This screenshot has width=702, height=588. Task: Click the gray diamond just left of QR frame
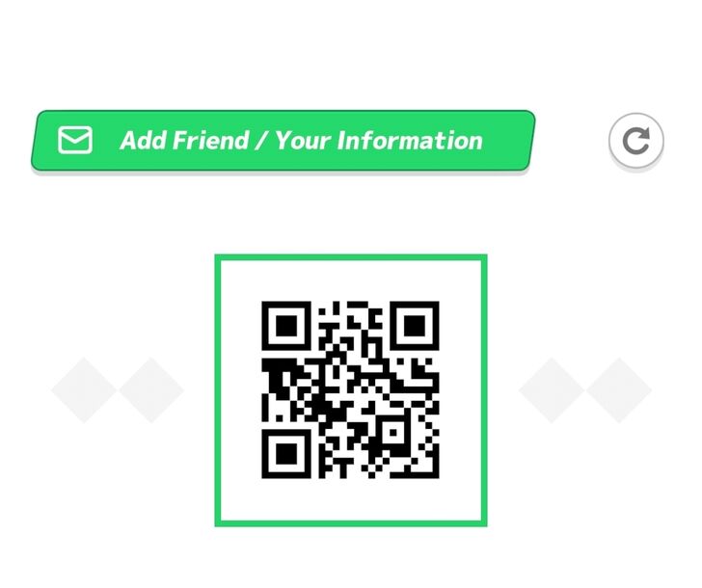click(150, 390)
